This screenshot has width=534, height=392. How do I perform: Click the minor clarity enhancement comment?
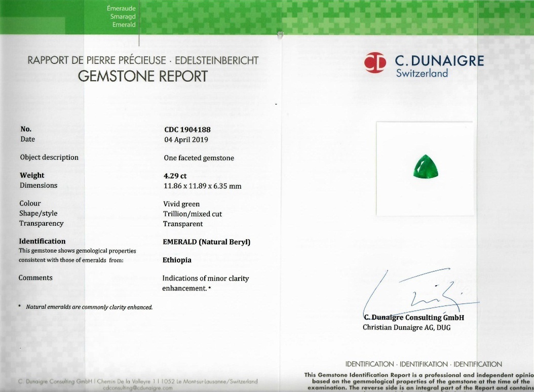click(205, 283)
